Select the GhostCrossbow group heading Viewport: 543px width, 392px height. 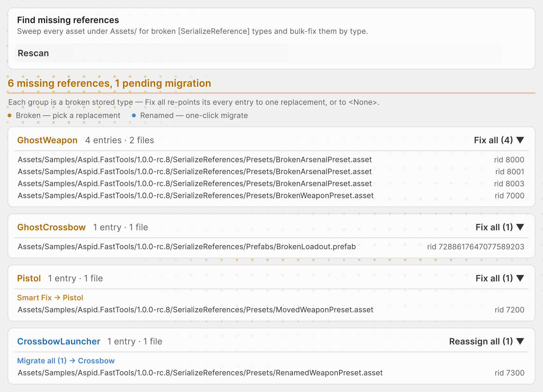click(51, 227)
